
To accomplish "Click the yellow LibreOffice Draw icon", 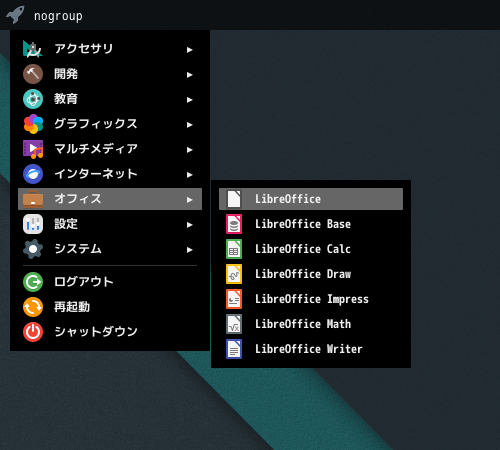I will [234, 274].
